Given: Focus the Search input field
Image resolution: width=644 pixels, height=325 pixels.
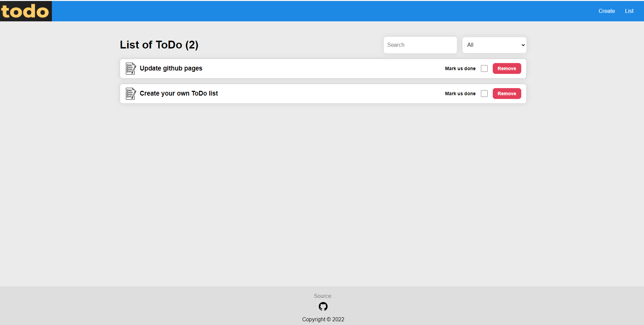Looking at the screenshot, I should (420, 45).
